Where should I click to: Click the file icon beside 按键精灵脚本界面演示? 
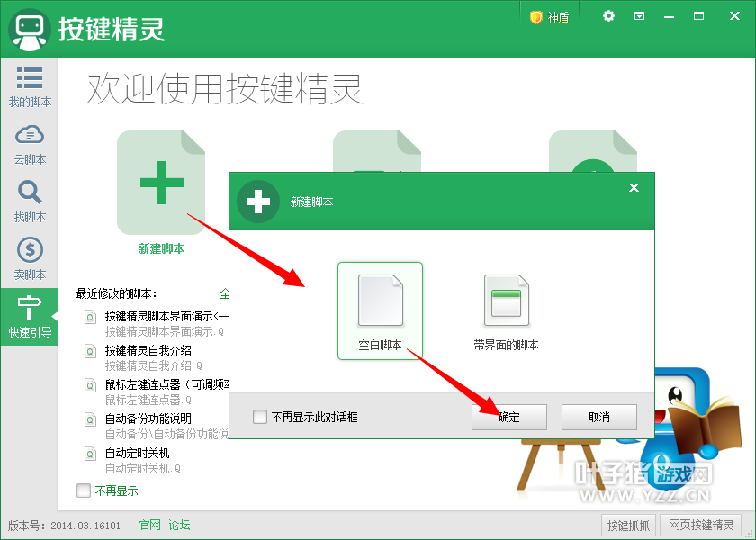(90, 317)
